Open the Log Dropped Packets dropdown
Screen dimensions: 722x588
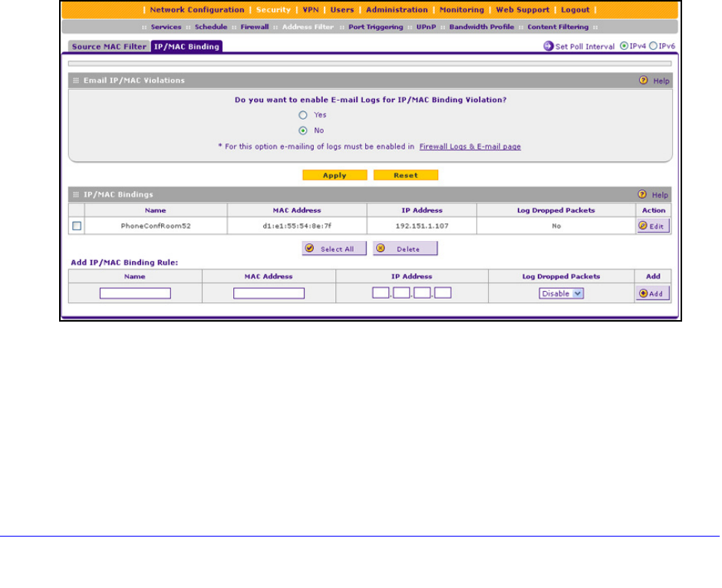pos(562,293)
